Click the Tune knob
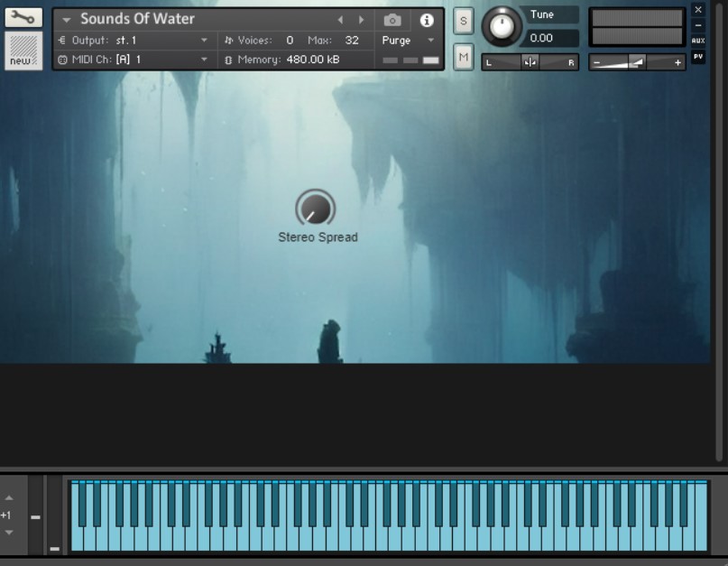 point(501,26)
